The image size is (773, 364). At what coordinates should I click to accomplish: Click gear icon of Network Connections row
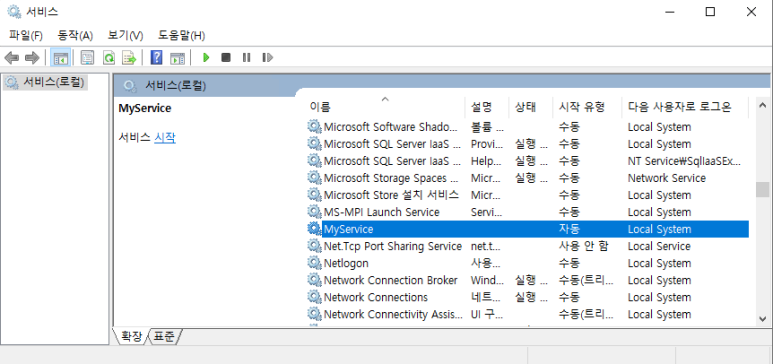pyautogui.click(x=314, y=297)
